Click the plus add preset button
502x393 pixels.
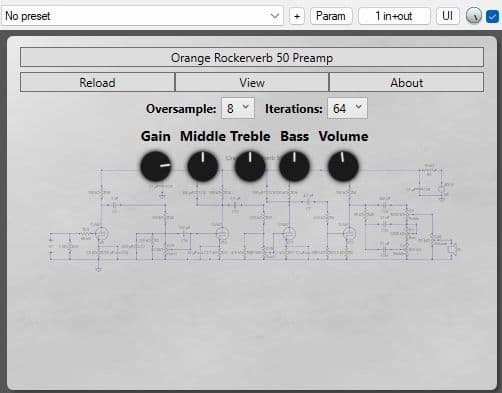point(297,16)
